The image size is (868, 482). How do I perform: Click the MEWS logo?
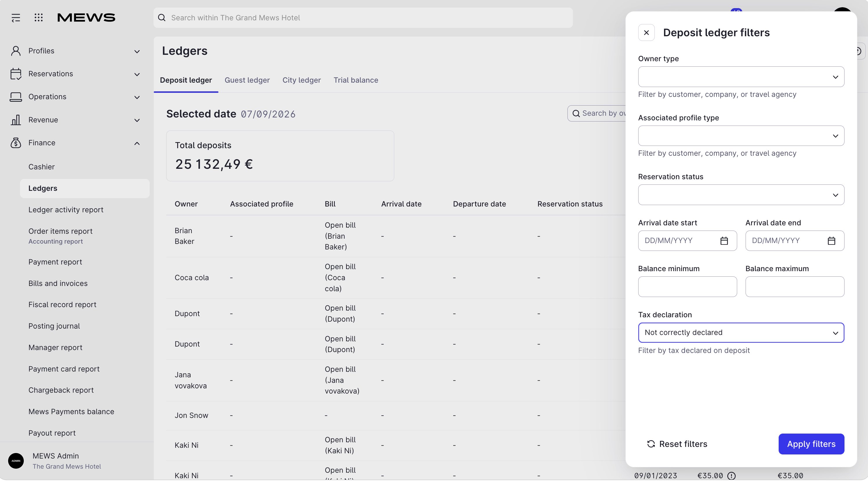[x=86, y=17]
